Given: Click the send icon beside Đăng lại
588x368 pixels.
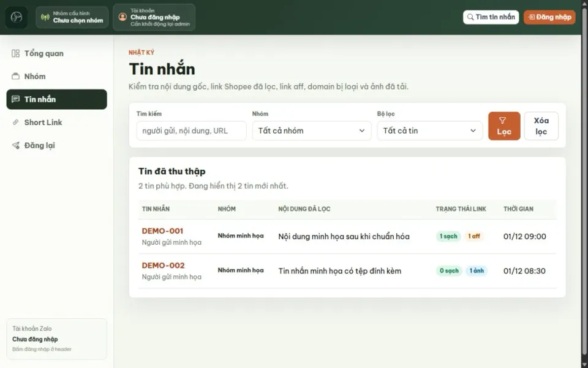Looking at the screenshot, I should (15, 145).
